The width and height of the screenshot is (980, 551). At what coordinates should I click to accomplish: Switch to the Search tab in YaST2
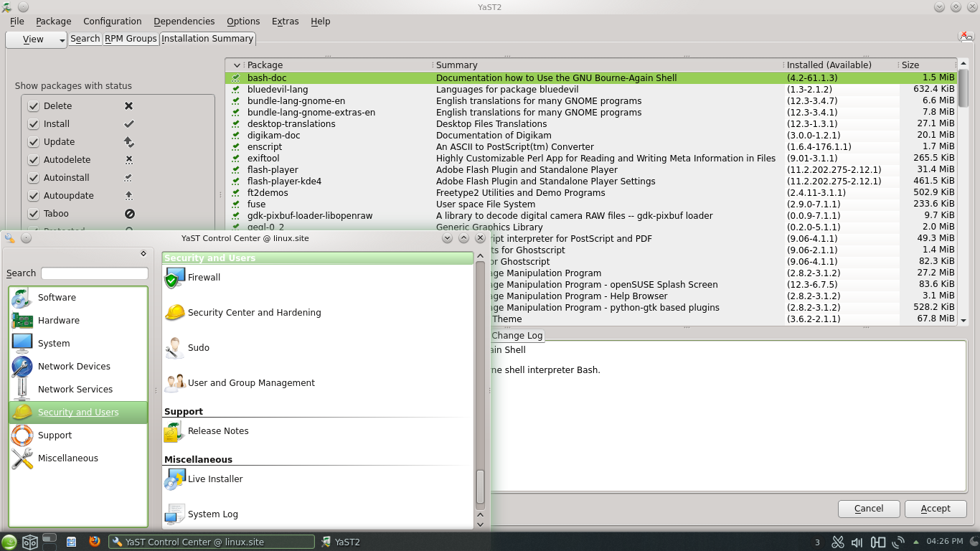(x=85, y=39)
